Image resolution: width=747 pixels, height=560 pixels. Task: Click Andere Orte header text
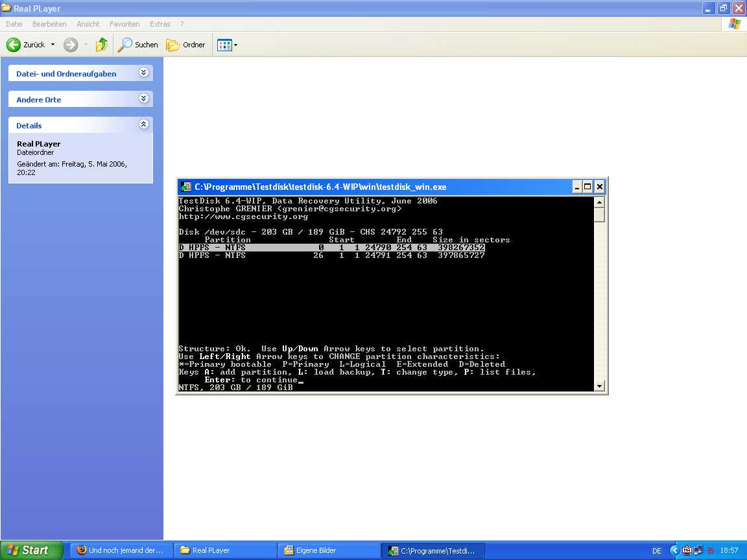pyautogui.click(x=39, y=100)
